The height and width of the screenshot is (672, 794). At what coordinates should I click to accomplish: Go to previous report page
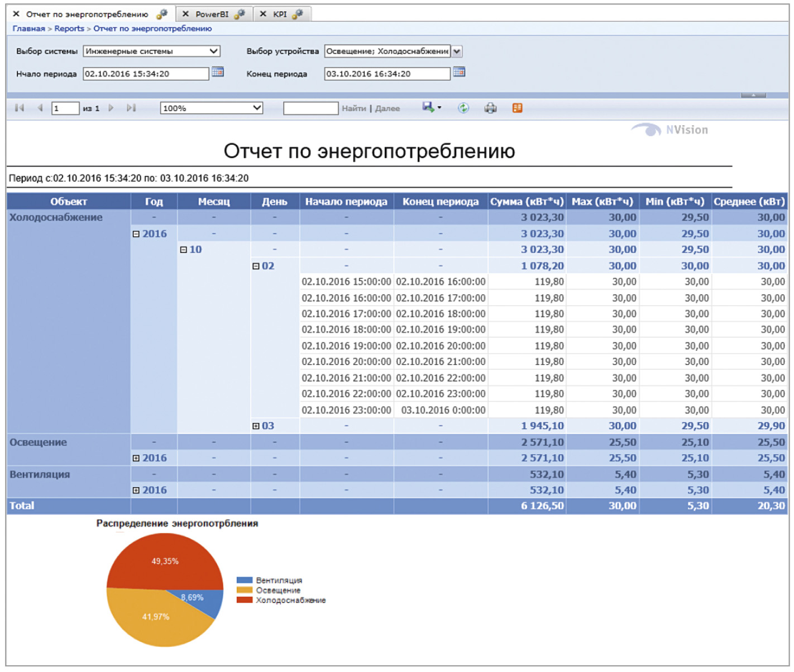pos(40,108)
